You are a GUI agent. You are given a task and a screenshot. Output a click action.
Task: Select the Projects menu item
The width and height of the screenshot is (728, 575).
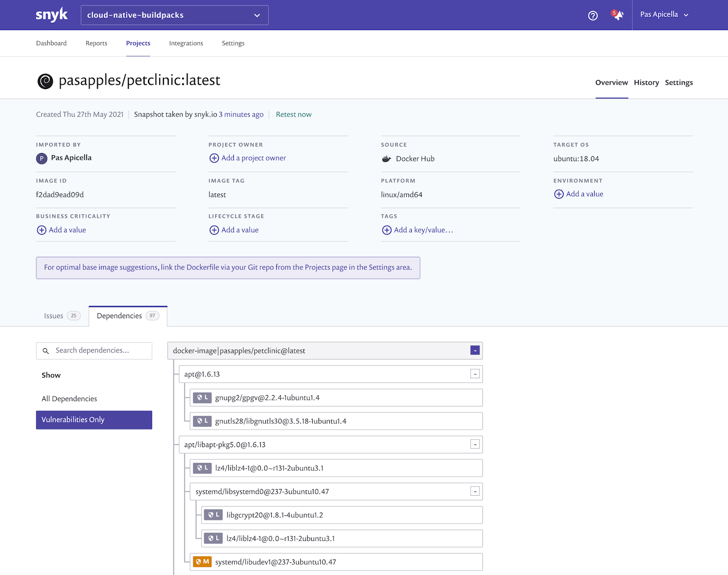pos(138,43)
